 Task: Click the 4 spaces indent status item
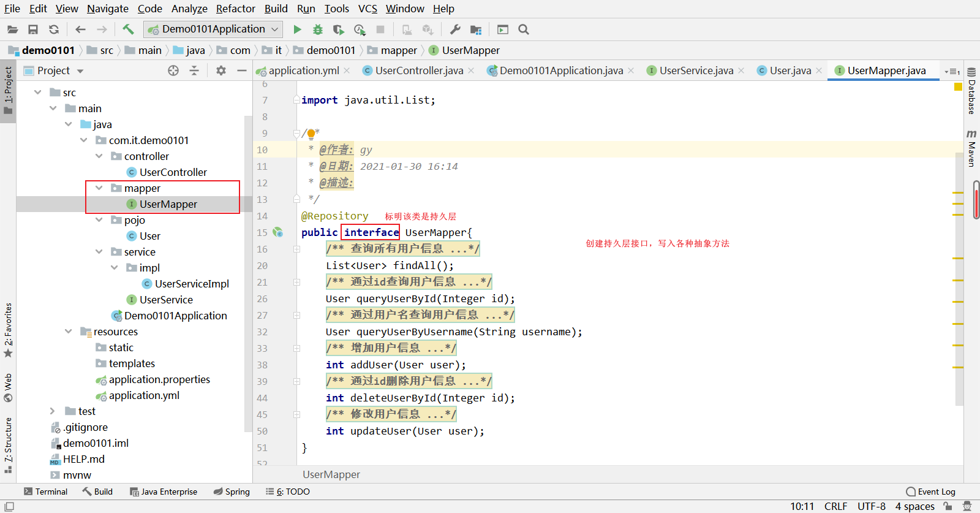point(915,506)
